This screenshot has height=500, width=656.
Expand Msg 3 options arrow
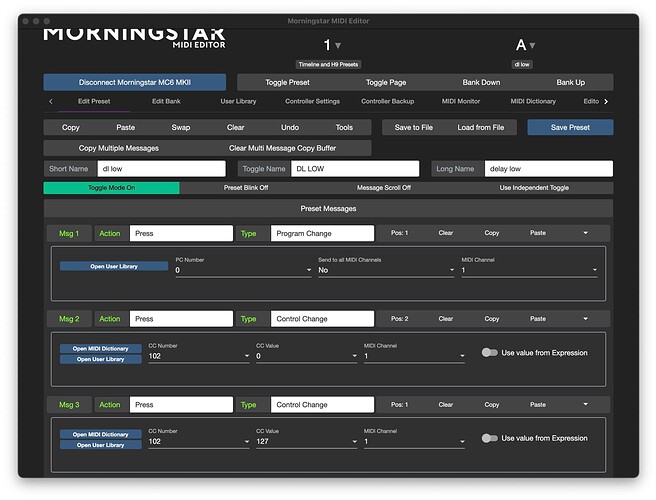pyautogui.click(x=585, y=404)
